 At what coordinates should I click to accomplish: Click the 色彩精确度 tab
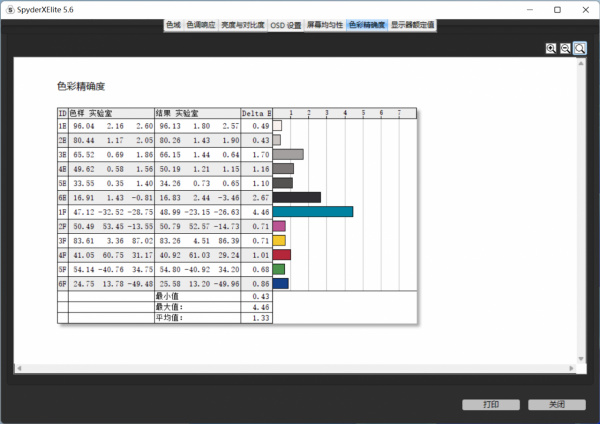click(366, 25)
